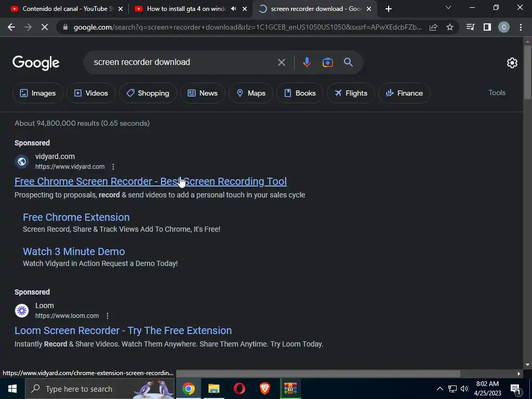Bookmark this page with the star
The height and width of the screenshot is (399, 532).
pyautogui.click(x=450, y=27)
